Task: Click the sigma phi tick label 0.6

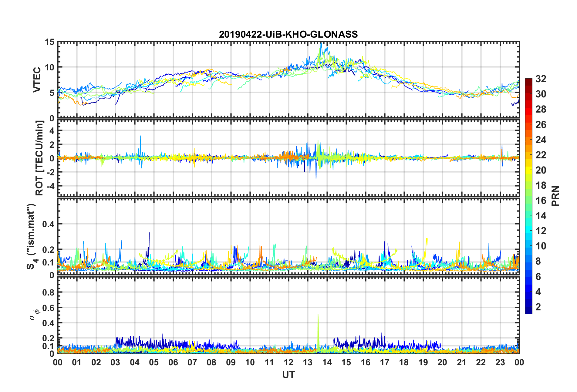Action: tap(48, 308)
